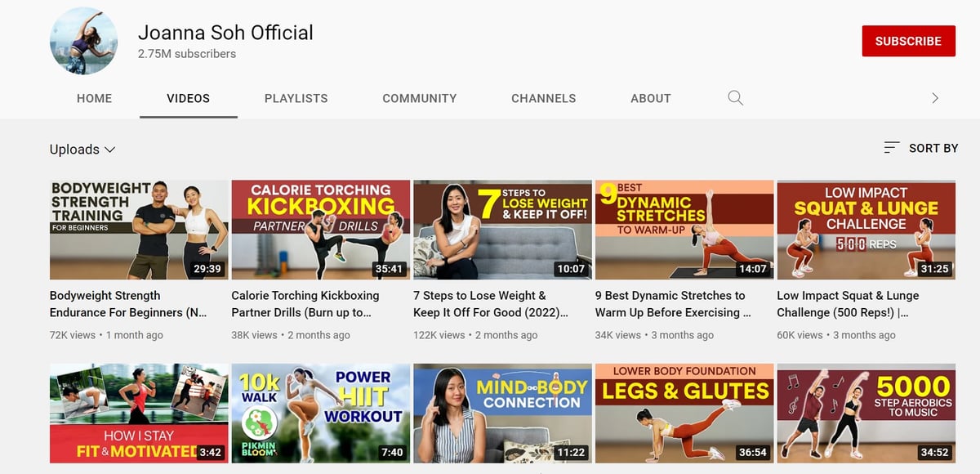980x474 pixels.
Task: Open the Mind-Body Connection video thumbnail
Action: pyautogui.click(x=502, y=414)
